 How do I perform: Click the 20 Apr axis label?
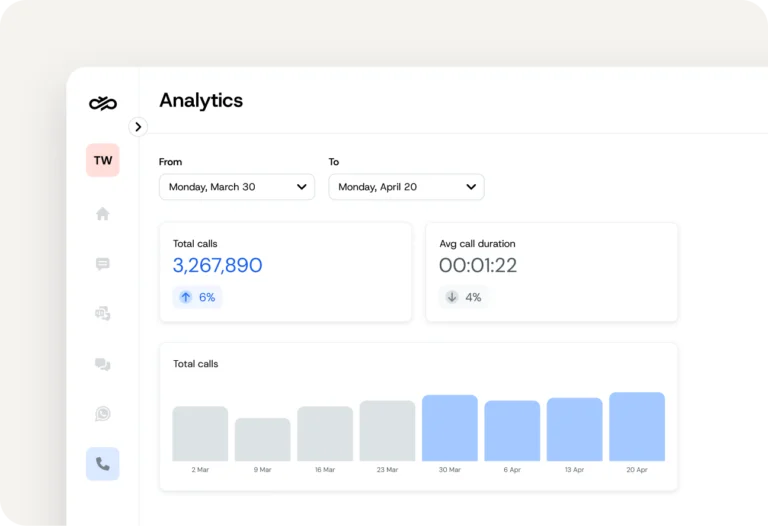[637, 470]
